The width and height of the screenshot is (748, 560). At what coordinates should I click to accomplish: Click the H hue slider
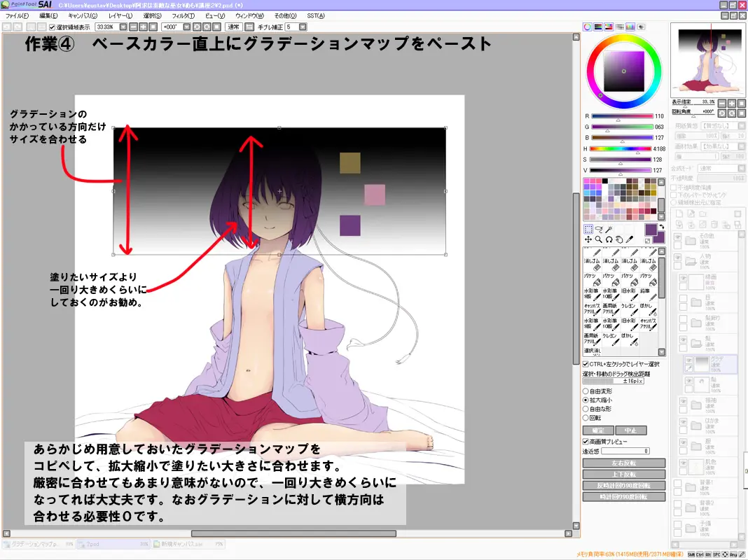click(622, 148)
